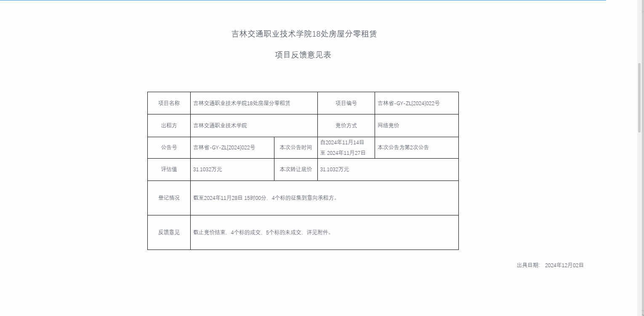Screen dimensions: 644x316
Task: Click the vertical scrollbar thumb on the right
Action: 639,98
